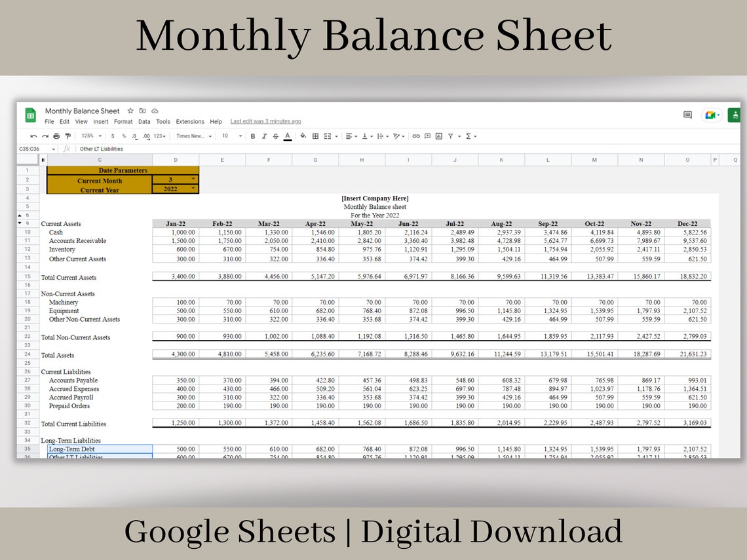The height and width of the screenshot is (560, 747).
Task: Open the Data menu
Action: (144, 121)
